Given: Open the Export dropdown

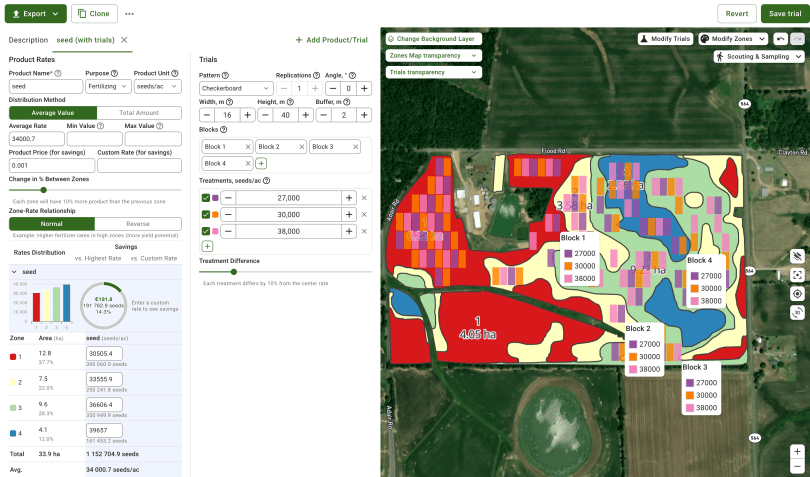Looking at the screenshot, I should click(36, 14).
